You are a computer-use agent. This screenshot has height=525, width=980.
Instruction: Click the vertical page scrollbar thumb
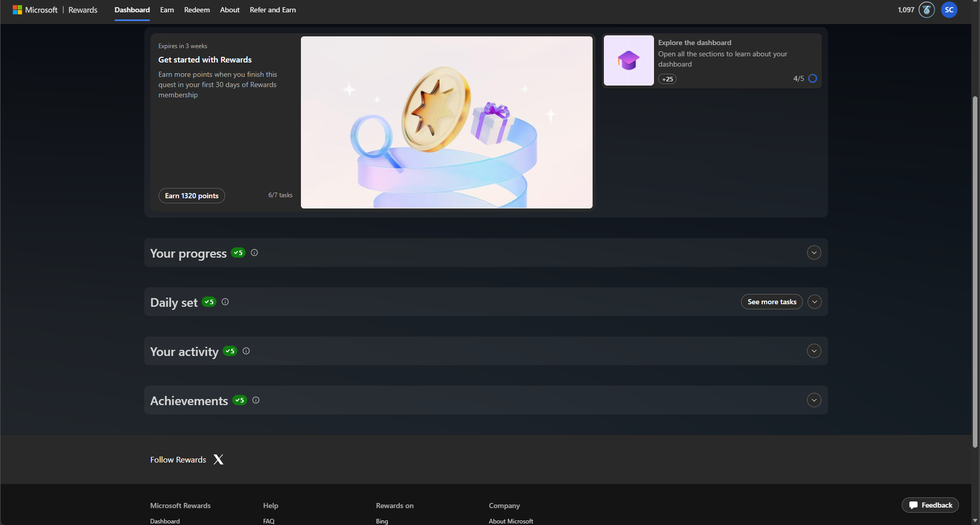pos(975,271)
